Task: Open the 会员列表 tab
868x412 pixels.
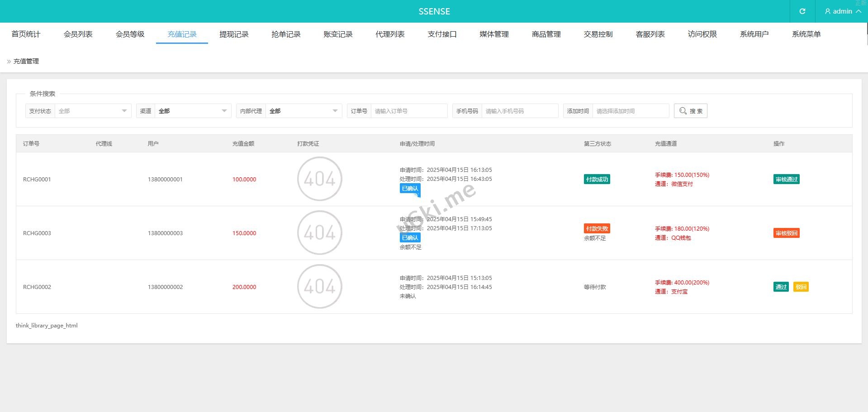Action: pos(78,34)
